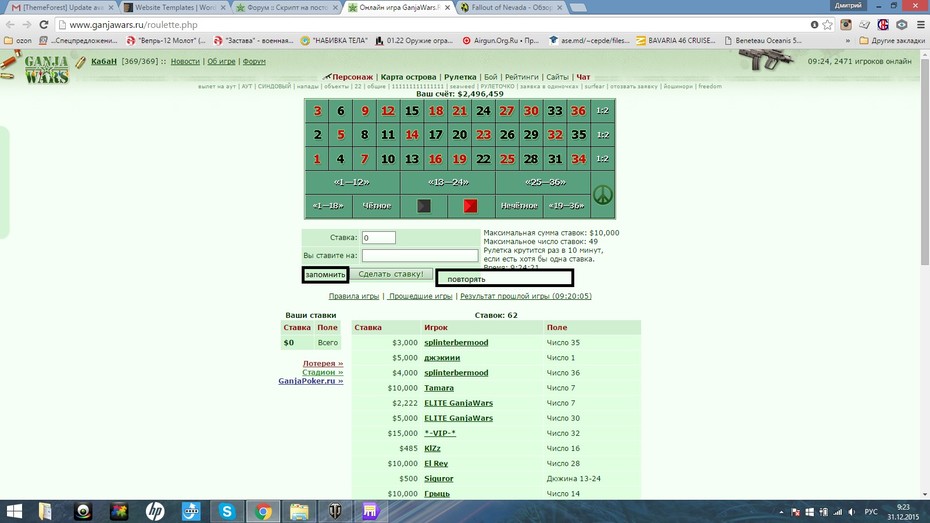Image resolution: width=930 pixels, height=523 pixels.
Task: Click the Вы ставите на field
Action: [x=420, y=256]
